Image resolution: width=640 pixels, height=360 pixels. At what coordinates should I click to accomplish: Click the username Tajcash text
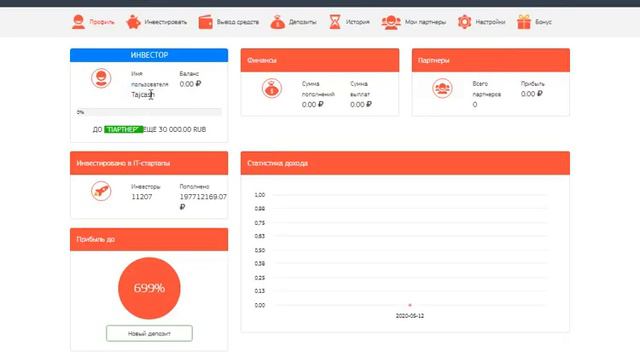coord(143,95)
